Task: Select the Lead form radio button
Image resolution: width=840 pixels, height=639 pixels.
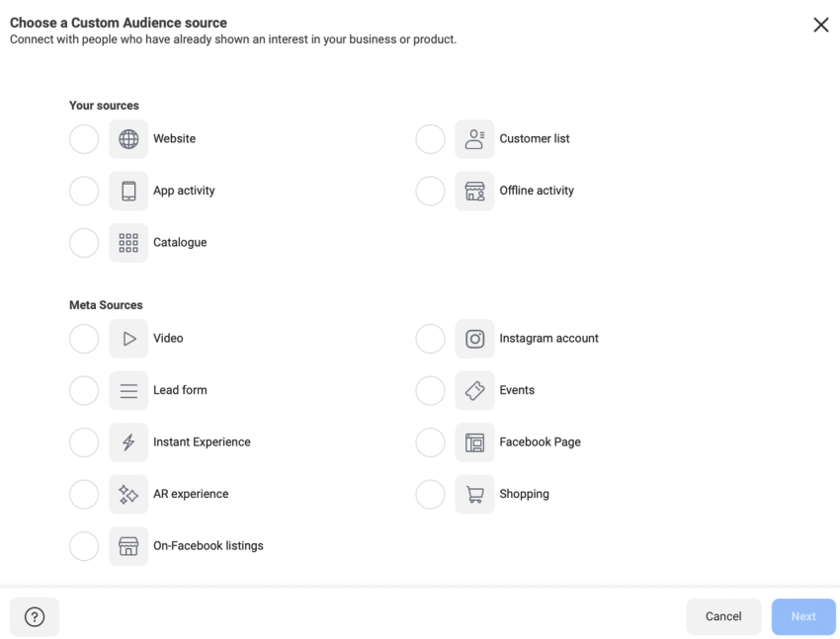Action: pyautogui.click(x=84, y=390)
